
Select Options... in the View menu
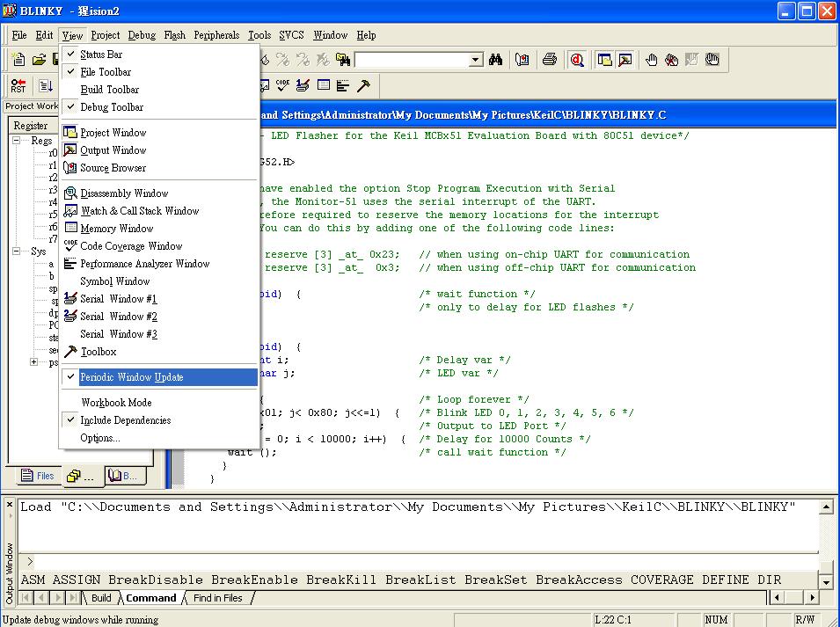(x=99, y=438)
